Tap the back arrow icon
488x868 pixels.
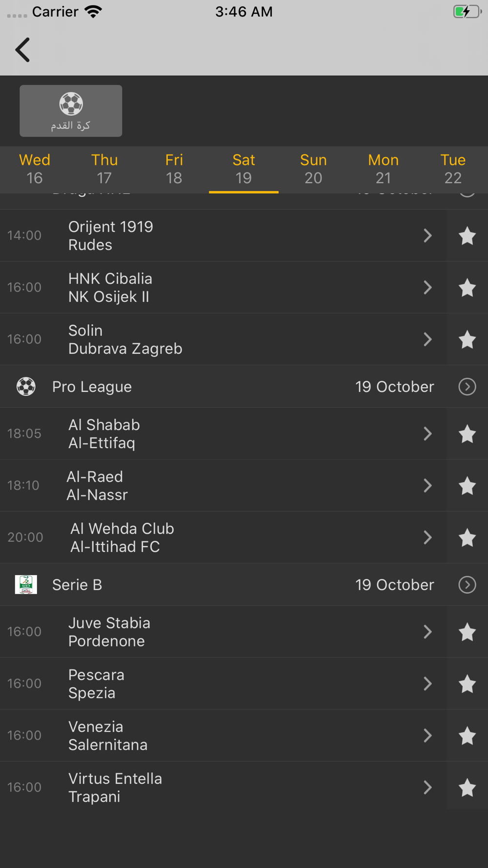pyautogui.click(x=23, y=50)
